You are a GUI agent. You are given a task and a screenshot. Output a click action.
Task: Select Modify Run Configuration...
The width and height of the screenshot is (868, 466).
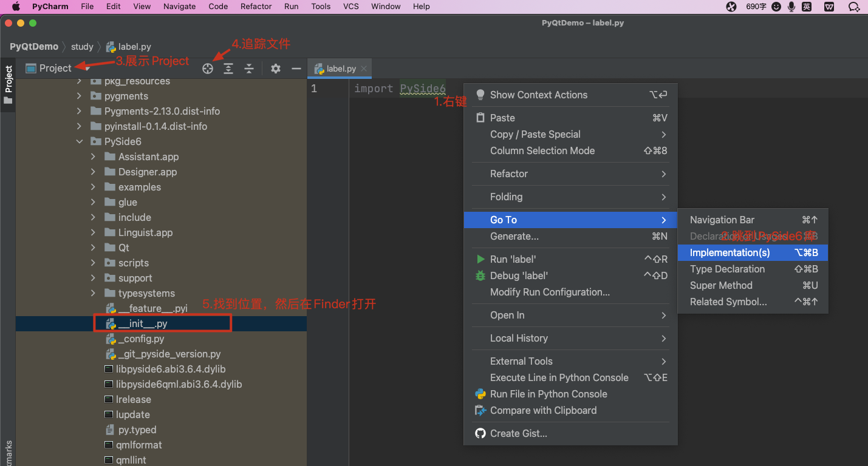570,292
